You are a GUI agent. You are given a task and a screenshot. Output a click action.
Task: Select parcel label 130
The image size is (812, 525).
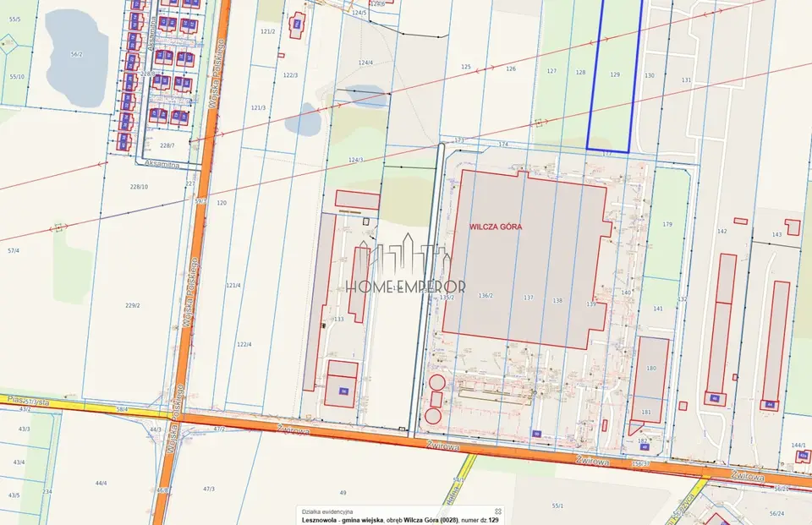point(650,75)
